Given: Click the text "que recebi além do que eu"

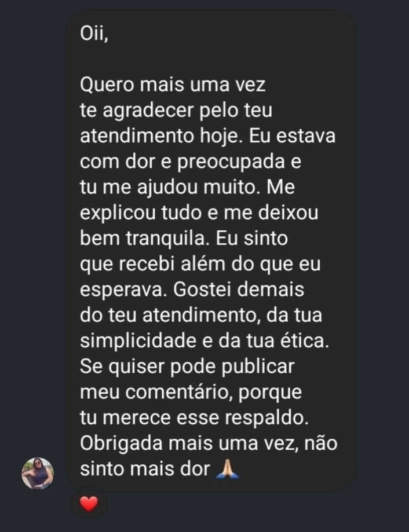Looking at the screenshot, I should coord(200,264).
